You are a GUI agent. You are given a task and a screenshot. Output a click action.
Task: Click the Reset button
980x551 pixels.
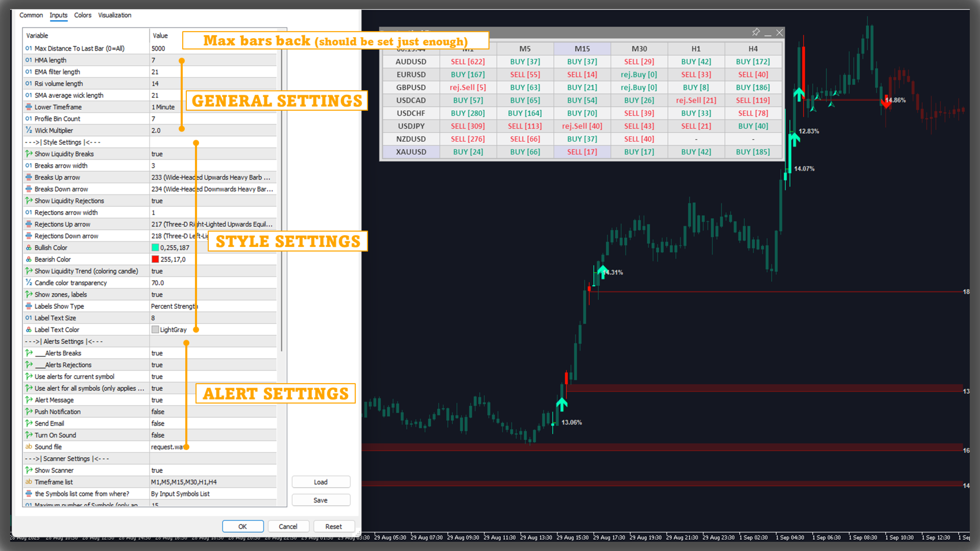(x=334, y=527)
